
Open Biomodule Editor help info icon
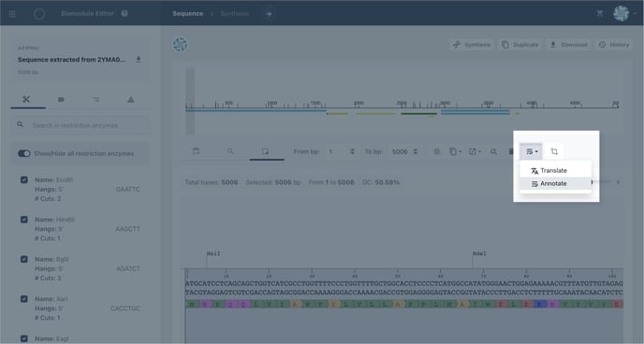pyautogui.click(x=124, y=13)
